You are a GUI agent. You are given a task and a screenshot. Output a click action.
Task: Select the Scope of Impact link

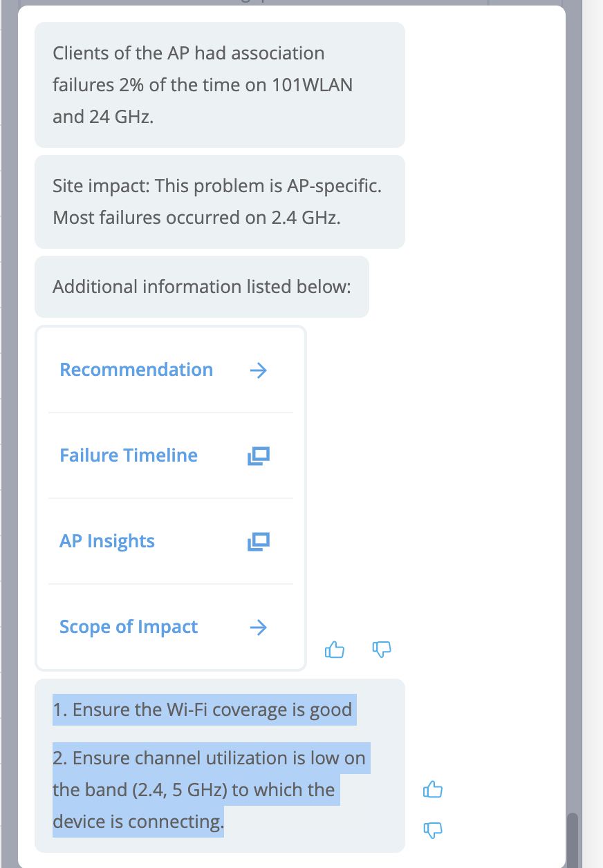click(129, 627)
